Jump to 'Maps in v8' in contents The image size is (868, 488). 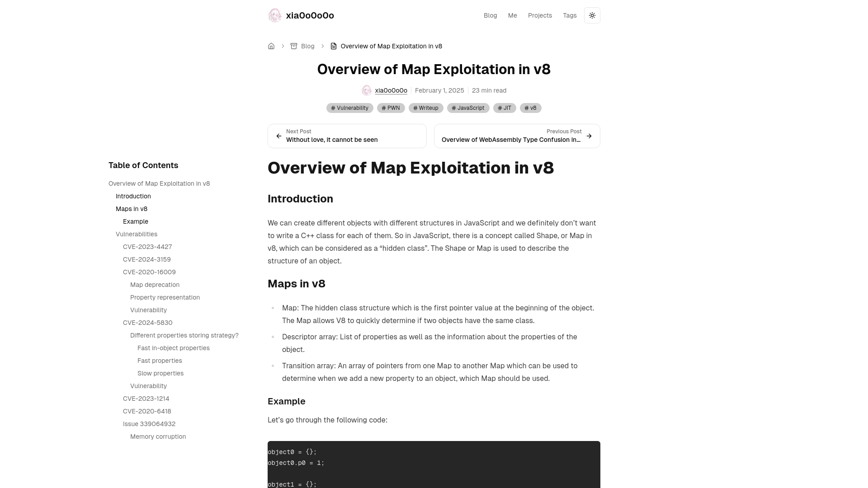coord(132,209)
